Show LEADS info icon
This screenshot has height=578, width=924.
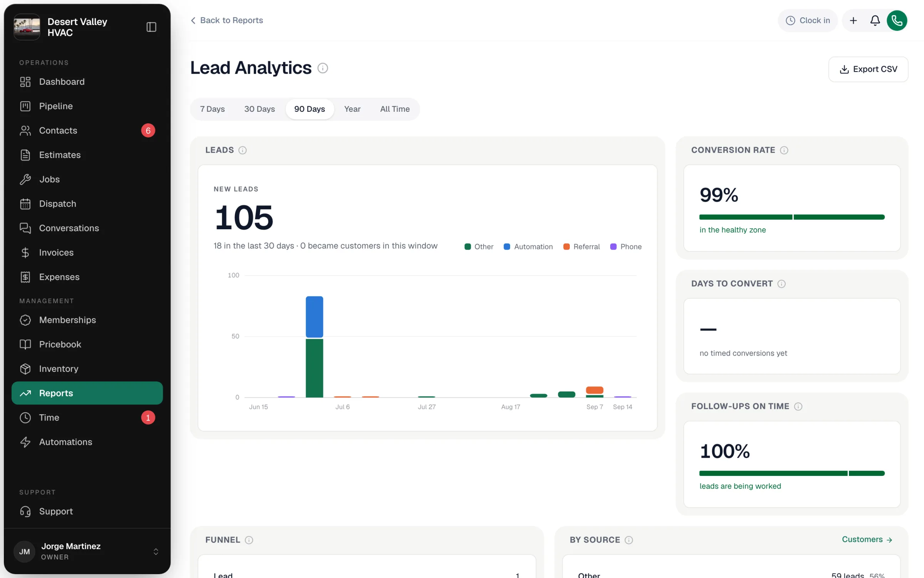point(243,150)
